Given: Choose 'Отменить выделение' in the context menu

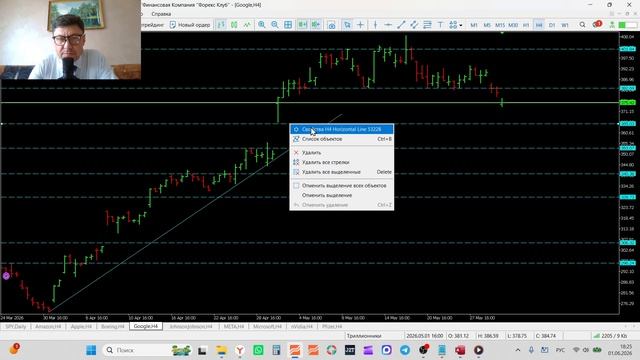Looking at the screenshot, I should 342,196.
